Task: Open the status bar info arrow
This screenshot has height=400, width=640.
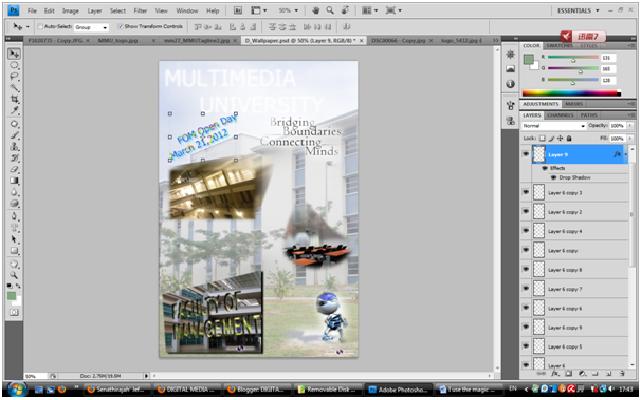Action: [x=146, y=376]
